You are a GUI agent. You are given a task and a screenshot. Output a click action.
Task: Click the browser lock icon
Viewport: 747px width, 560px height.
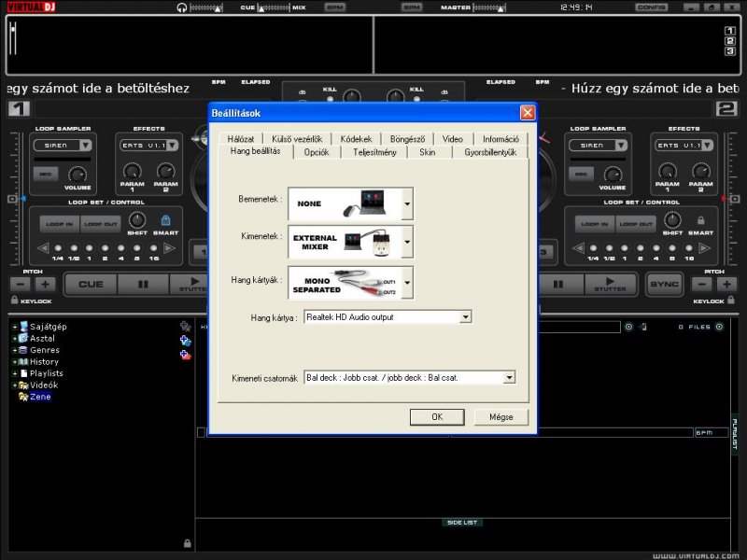(188, 543)
